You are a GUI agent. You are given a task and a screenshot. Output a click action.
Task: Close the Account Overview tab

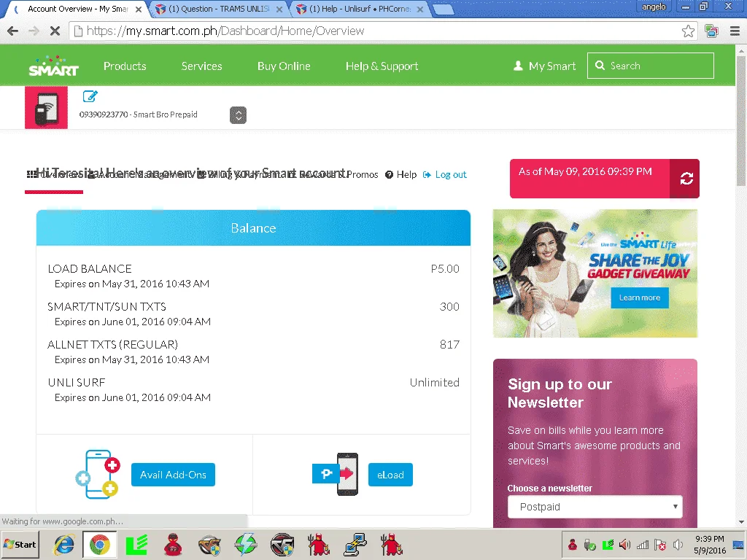(x=139, y=9)
